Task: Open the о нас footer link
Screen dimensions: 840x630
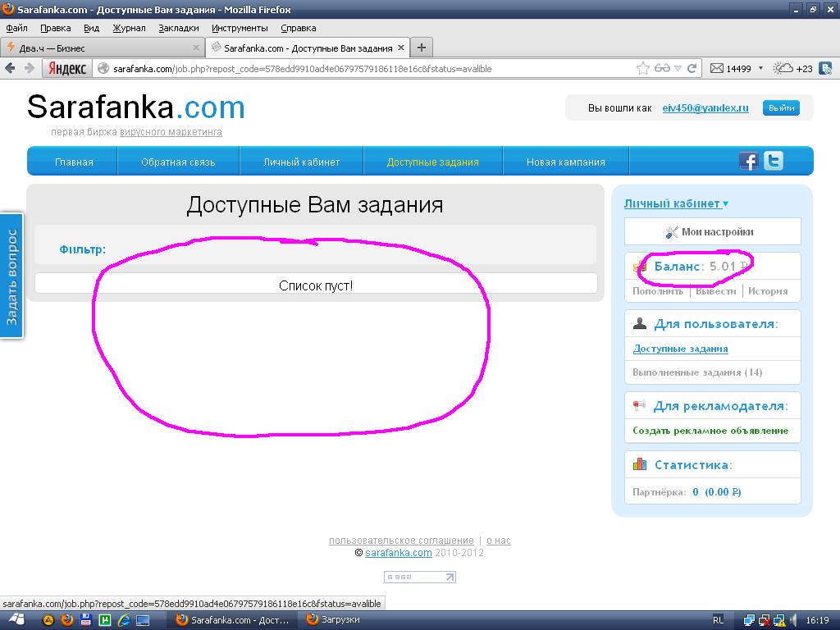Action: click(x=498, y=541)
